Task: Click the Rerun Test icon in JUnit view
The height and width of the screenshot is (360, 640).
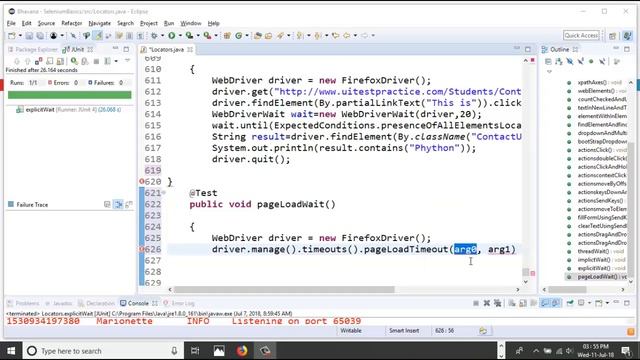Action: point(74,61)
